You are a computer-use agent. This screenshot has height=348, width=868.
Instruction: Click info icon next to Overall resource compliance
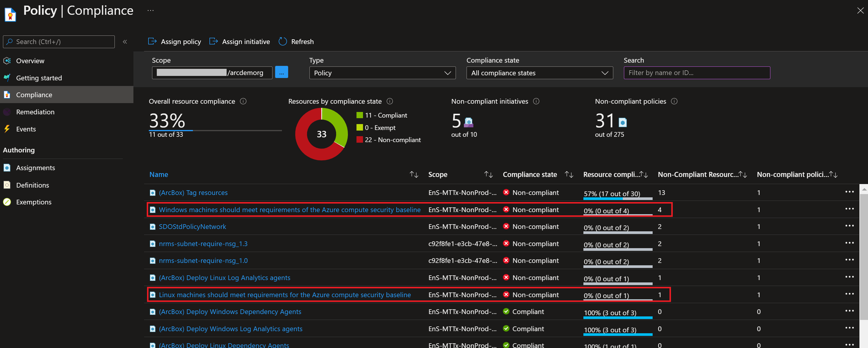(243, 101)
